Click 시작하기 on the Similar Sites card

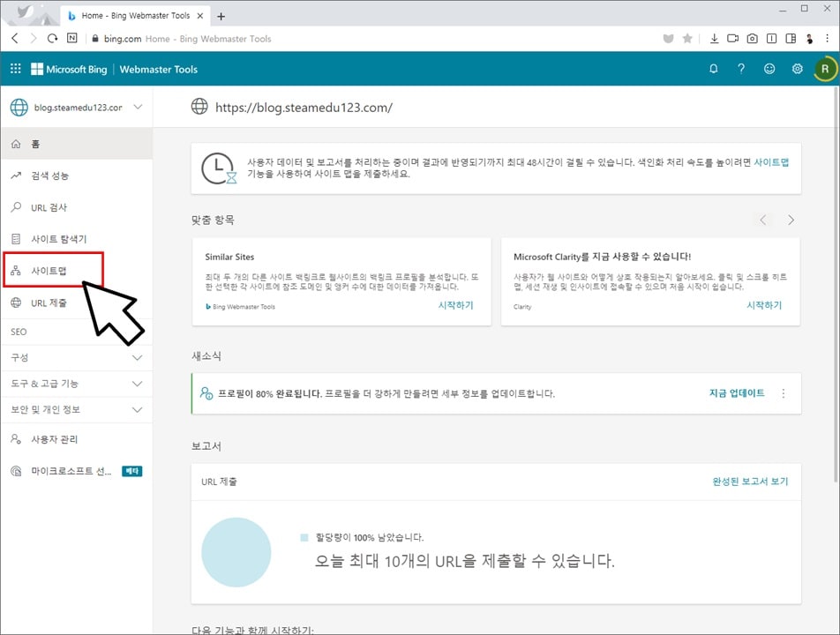coord(455,305)
